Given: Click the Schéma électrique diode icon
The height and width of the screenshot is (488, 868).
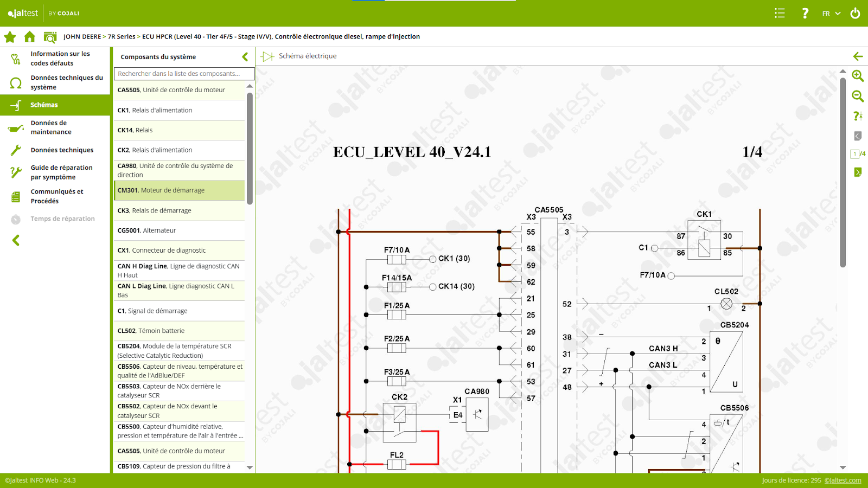Looking at the screenshot, I should point(267,56).
